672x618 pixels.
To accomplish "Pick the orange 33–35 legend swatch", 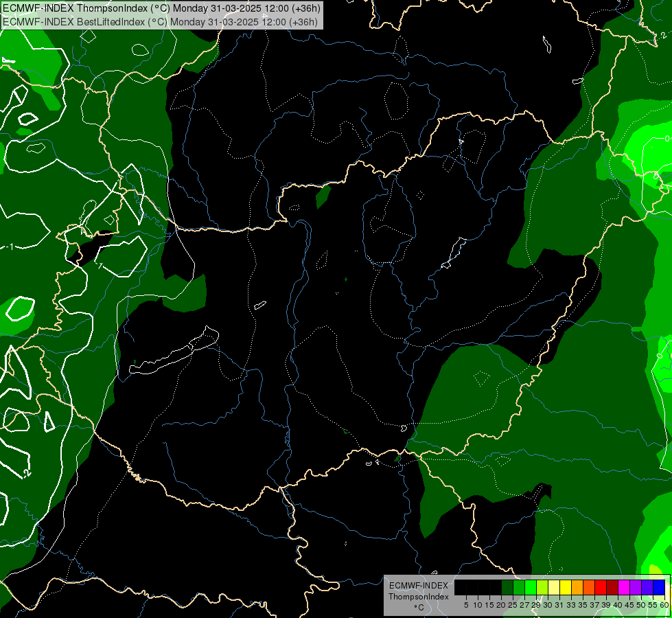I will tap(577, 588).
